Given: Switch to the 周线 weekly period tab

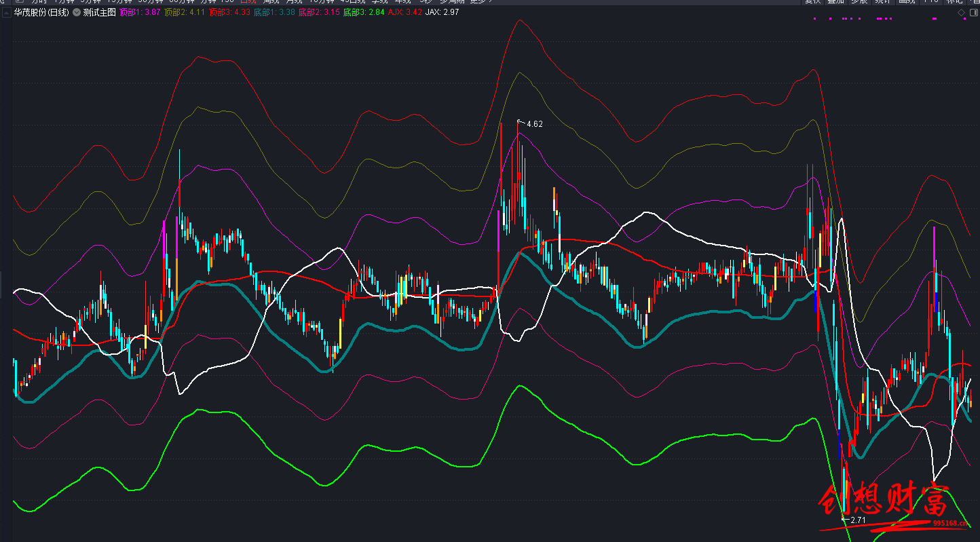Looking at the screenshot, I should 271,2.
